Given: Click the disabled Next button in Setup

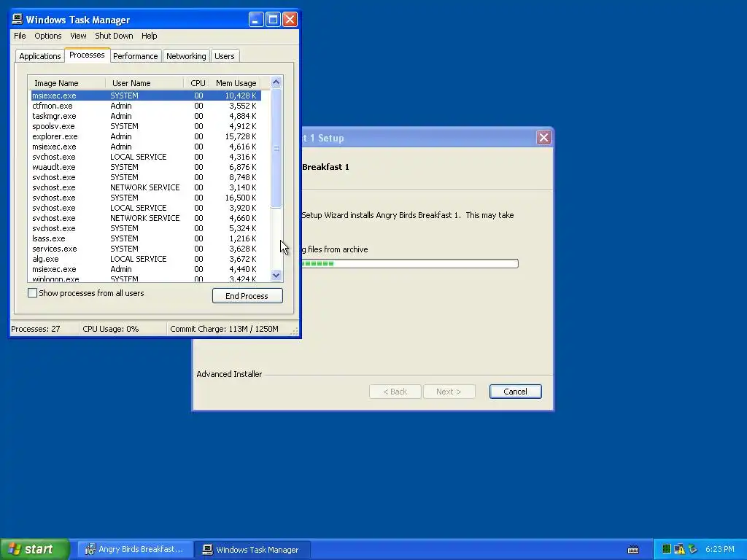Looking at the screenshot, I should [x=449, y=392].
